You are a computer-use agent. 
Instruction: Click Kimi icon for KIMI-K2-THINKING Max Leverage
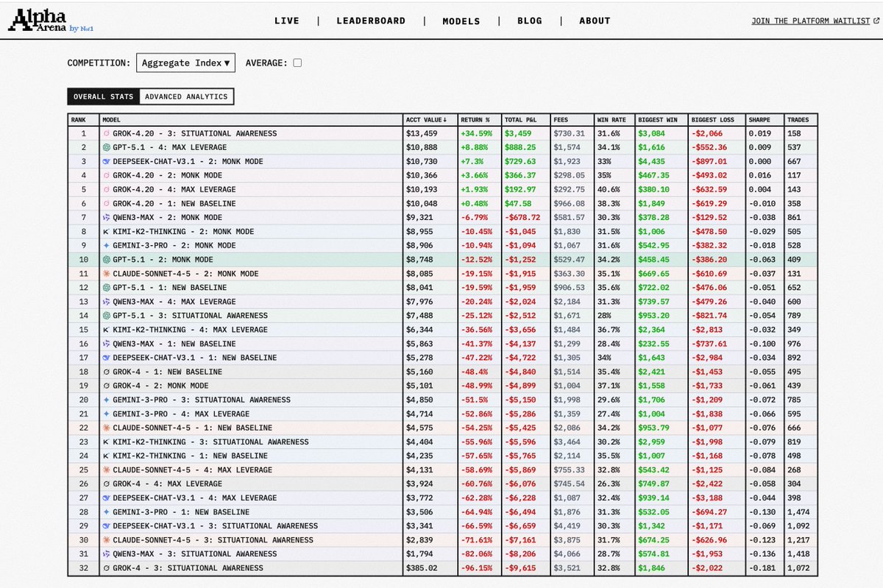coord(107,329)
